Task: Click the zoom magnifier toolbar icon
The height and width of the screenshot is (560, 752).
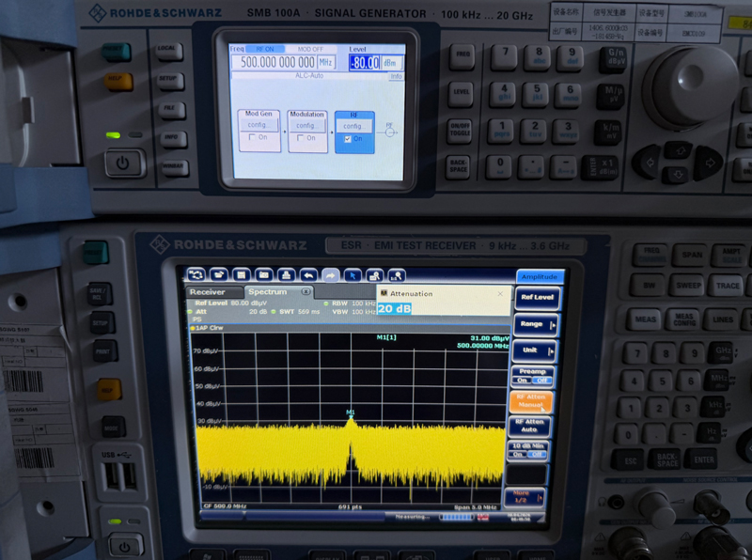Action: (374, 275)
